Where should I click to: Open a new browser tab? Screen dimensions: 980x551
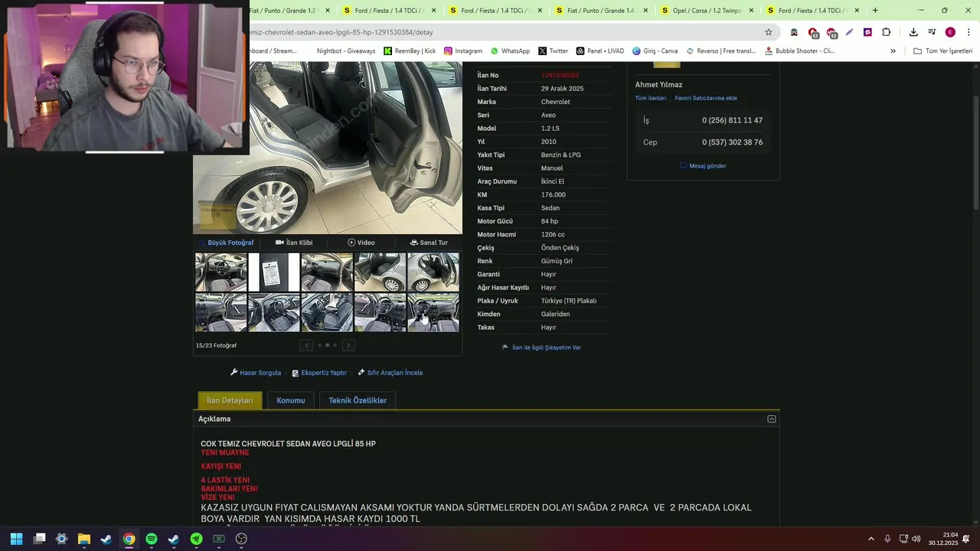point(875,11)
